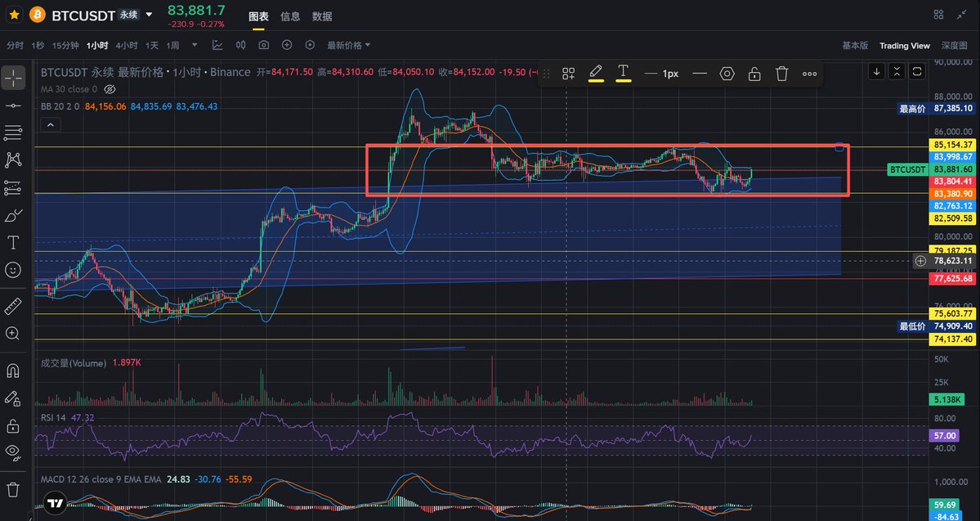Click the plus button beside 78,623.11 price
The image size is (980, 521).
tap(920, 261)
